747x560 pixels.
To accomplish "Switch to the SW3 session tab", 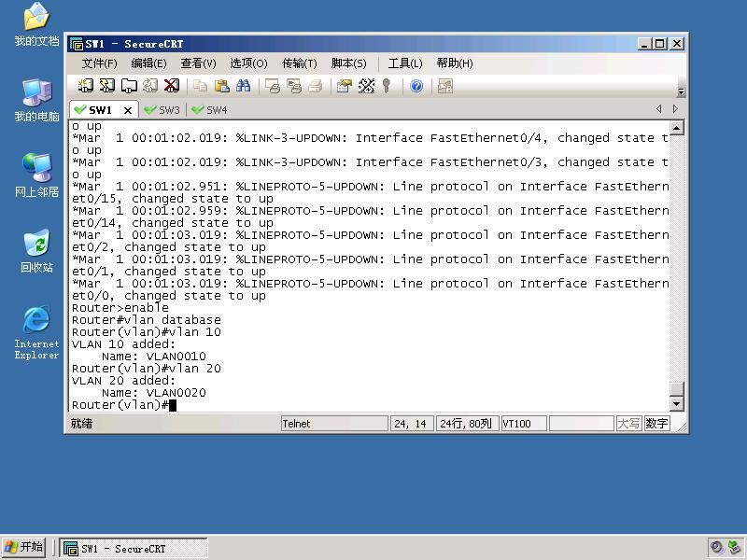I will [x=162, y=110].
